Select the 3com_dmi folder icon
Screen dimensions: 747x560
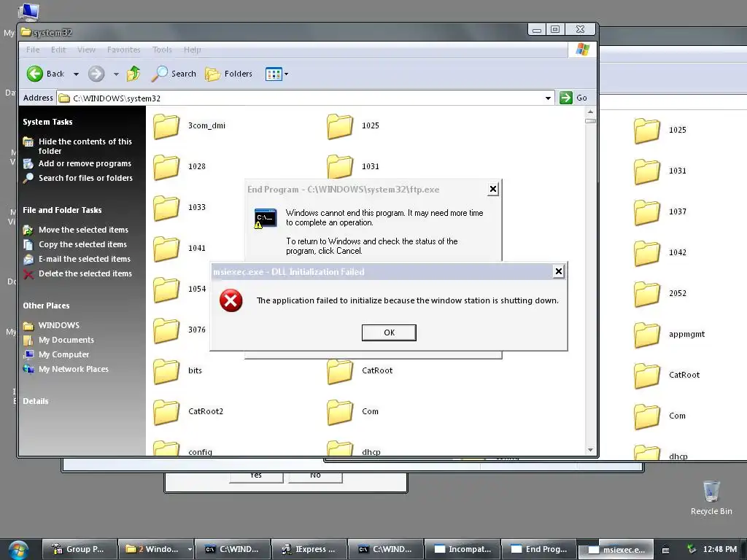point(166,125)
